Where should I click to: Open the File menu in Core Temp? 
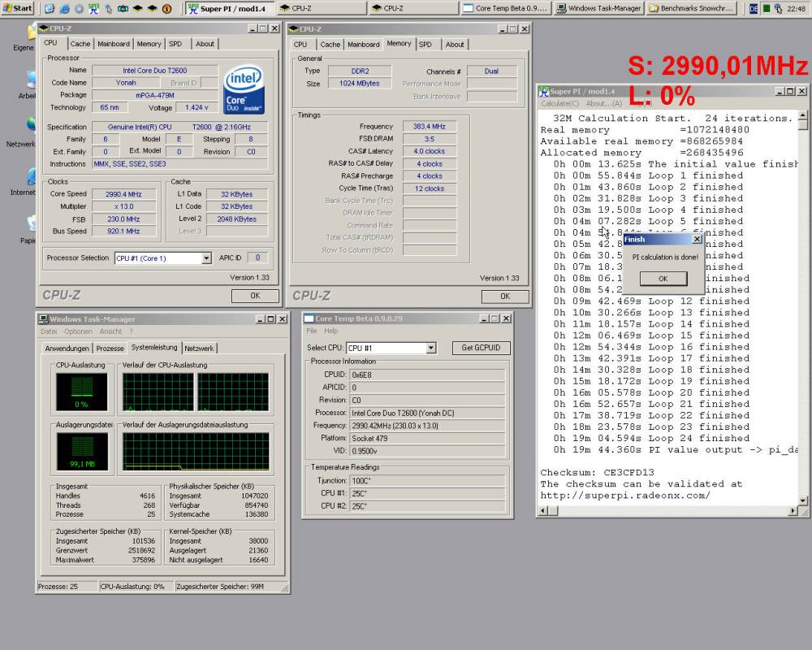point(311,331)
